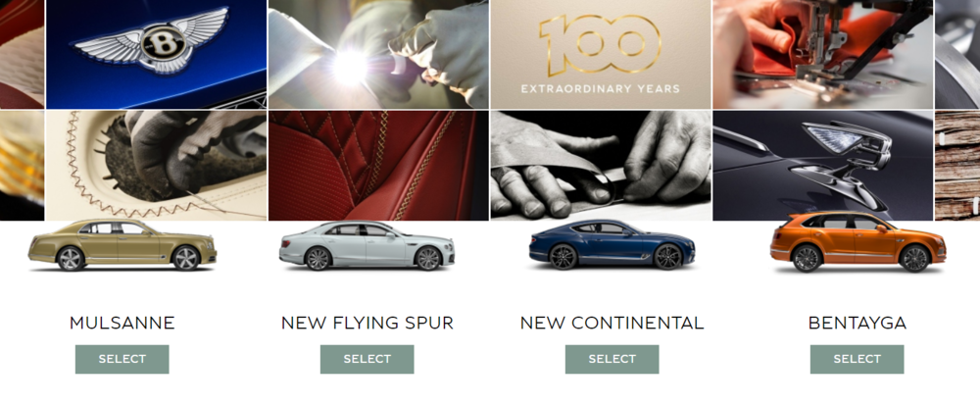
Task: Open the red leather sewing machine tile
Action: pyautogui.click(x=823, y=54)
